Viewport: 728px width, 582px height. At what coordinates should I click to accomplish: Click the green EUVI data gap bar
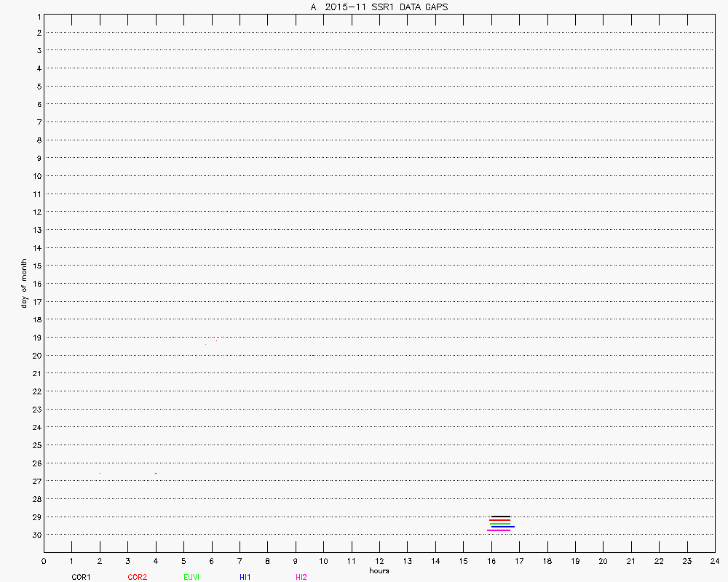499,523
